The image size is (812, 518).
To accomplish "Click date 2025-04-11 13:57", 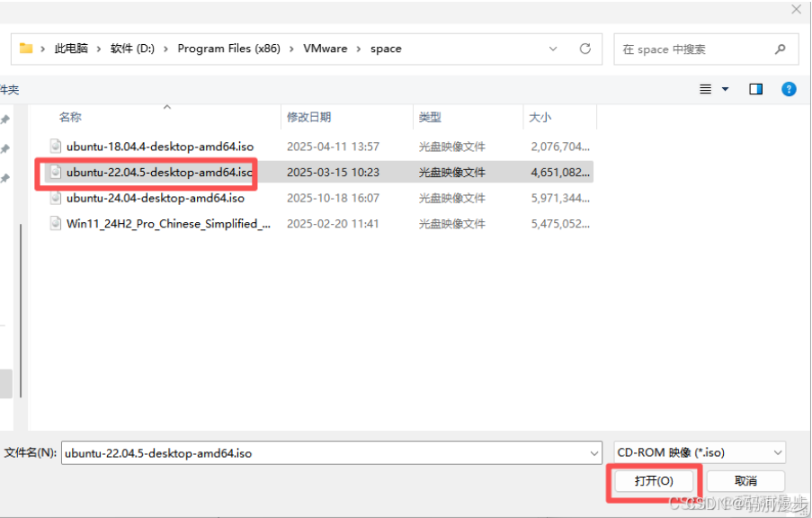I will tap(333, 147).
